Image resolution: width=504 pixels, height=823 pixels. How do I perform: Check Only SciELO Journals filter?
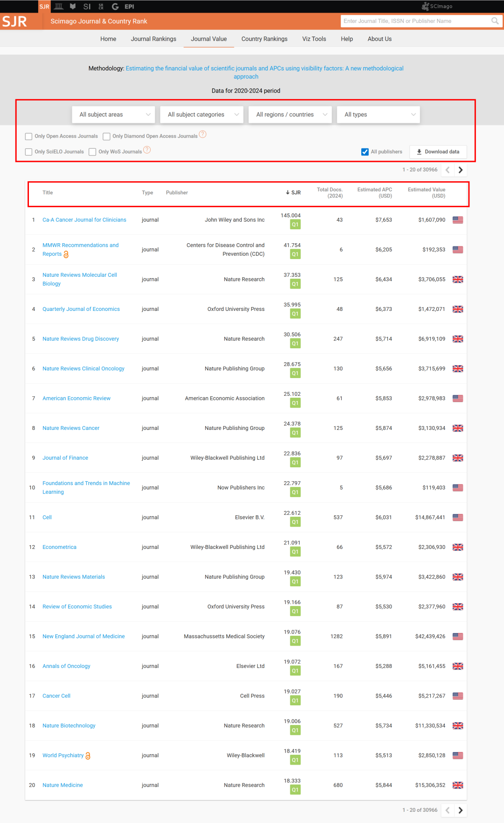(29, 152)
